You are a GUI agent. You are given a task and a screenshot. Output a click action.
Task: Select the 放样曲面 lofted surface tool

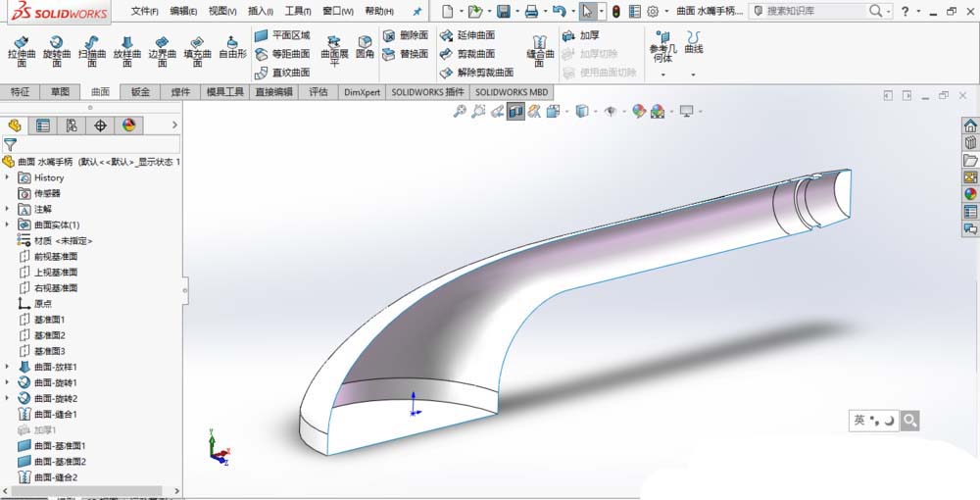click(126, 51)
